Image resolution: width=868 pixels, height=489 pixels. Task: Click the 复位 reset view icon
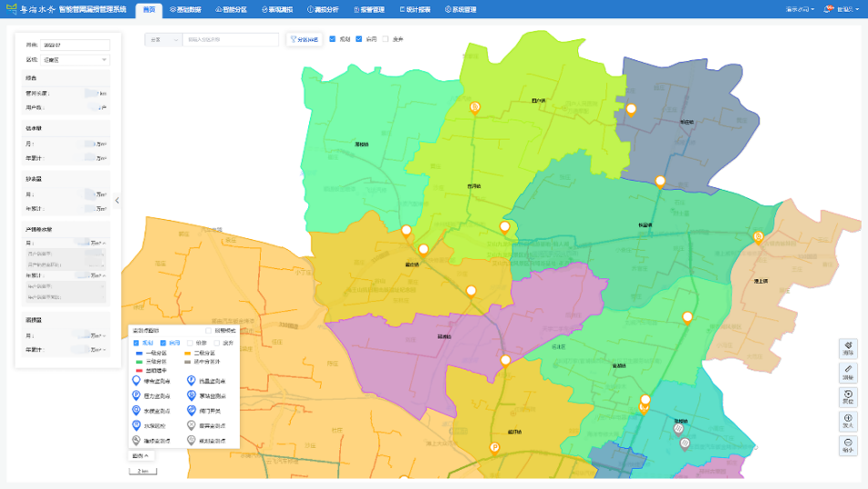pyautogui.click(x=849, y=397)
